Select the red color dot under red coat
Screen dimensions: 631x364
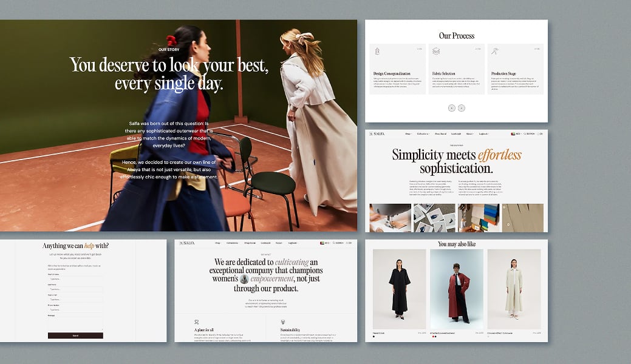point(433,336)
